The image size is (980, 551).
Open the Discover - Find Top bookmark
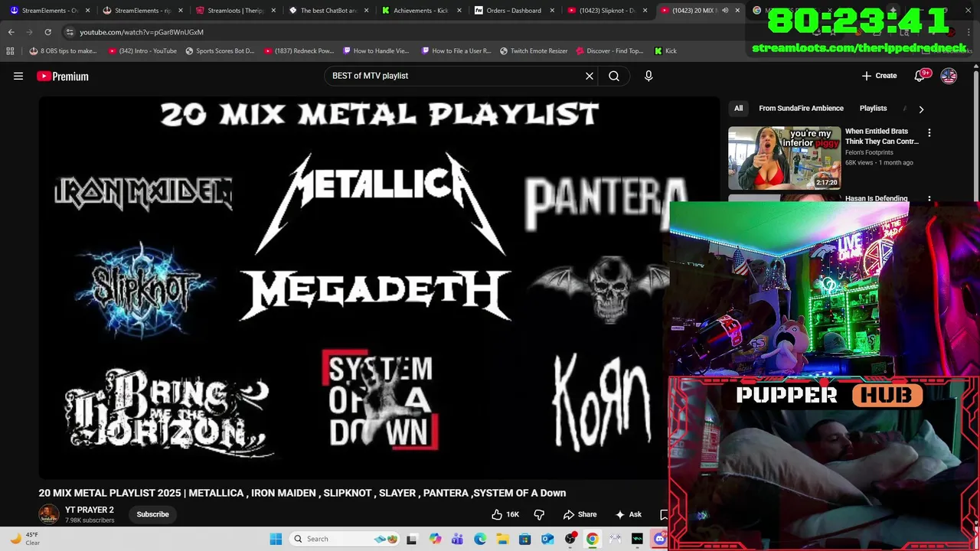tap(609, 51)
